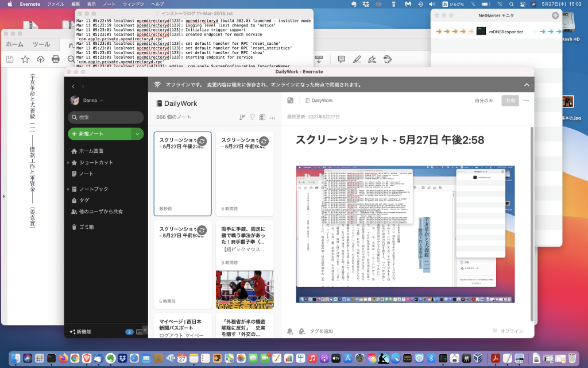Click the NetBarrier monitor round network icon

[555, 16]
